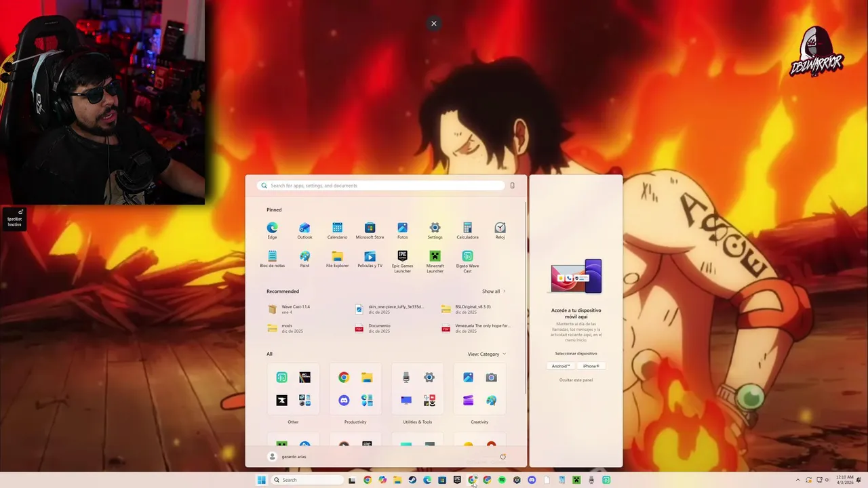Launch pinned Epic Games Launcher
The height and width of the screenshot is (488, 868).
pos(402,262)
